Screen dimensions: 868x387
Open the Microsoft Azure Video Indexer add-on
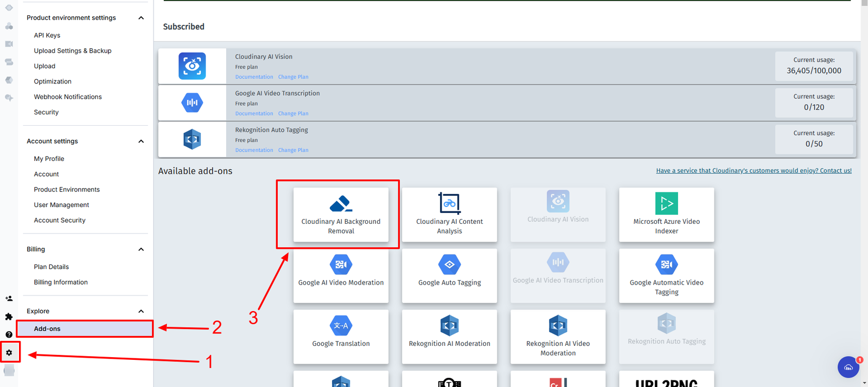coord(666,215)
